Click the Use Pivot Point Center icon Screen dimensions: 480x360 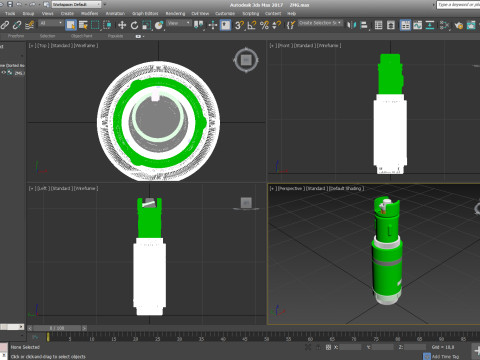(199, 25)
